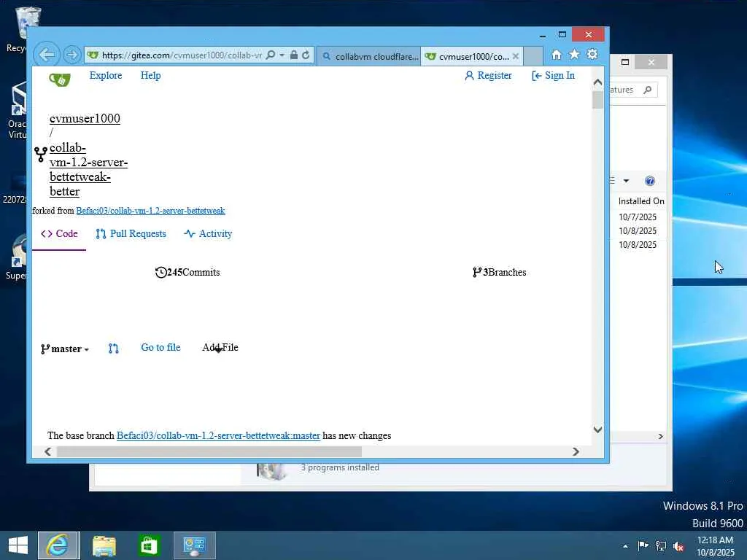Viewport: 747px width, 560px height.
Task: Open the collab-vm-1.2-server-bettetweak-better repository link
Action: [88, 169]
